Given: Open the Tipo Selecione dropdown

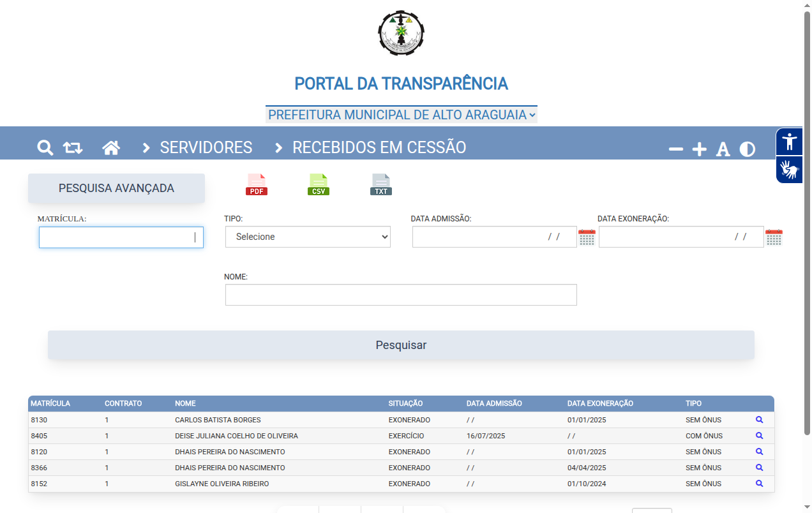Looking at the screenshot, I should click(x=308, y=237).
